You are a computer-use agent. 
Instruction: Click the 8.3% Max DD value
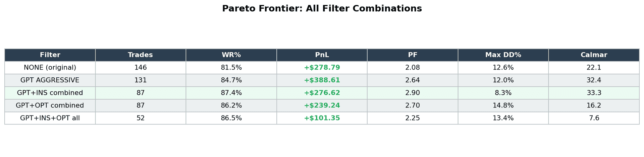coord(503,93)
